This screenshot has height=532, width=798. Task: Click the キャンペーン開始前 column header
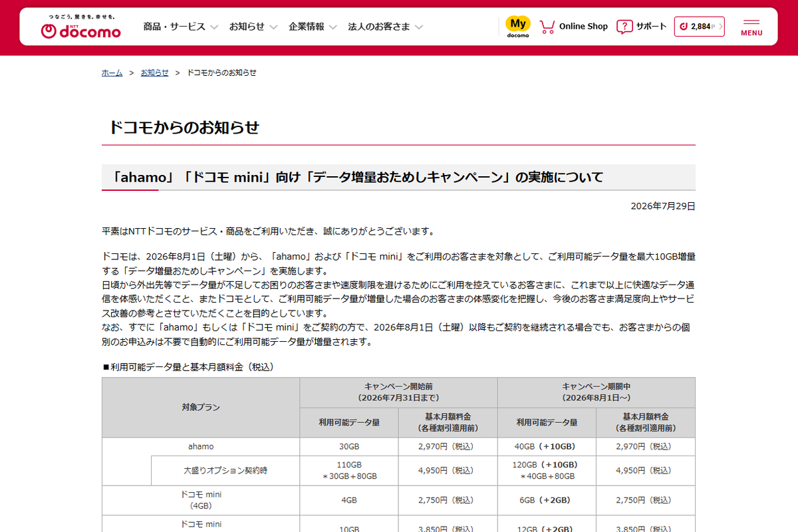398,392
